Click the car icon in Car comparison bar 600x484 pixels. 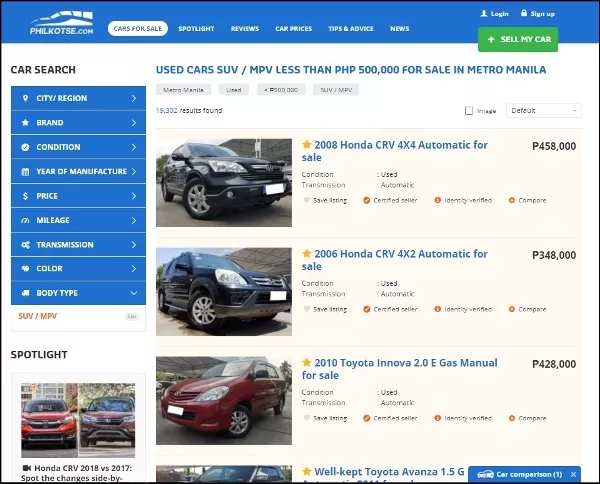(x=486, y=474)
